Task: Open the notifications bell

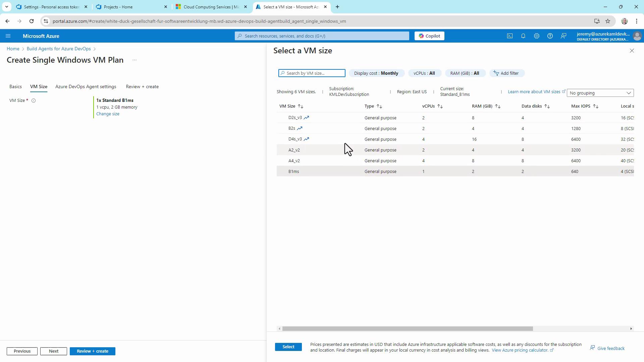Action: click(523, 36)
